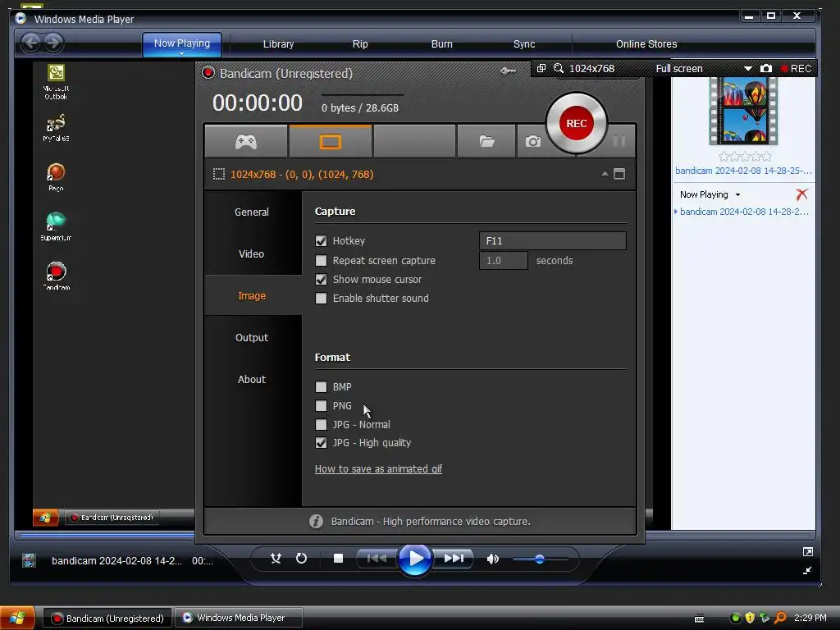The image size is (840, 630).
Task: Collapse panel with small up arrow
Action: 605,174
